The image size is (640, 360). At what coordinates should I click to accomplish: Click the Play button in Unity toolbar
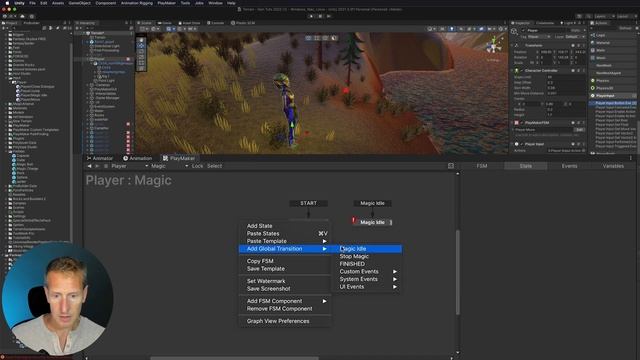(x=311, y=16)
